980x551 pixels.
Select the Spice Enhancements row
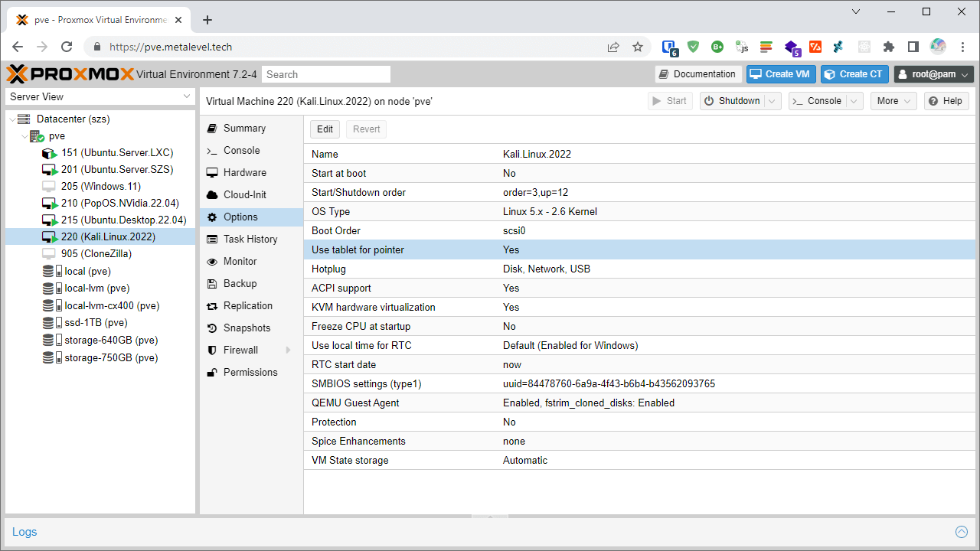pyautogui.click(x=639, y=441)
